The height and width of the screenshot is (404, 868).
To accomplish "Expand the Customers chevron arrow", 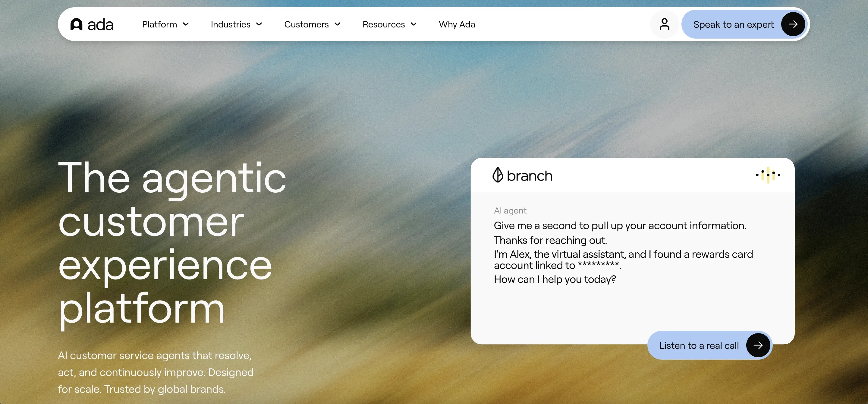I will [x=337, y=24].
